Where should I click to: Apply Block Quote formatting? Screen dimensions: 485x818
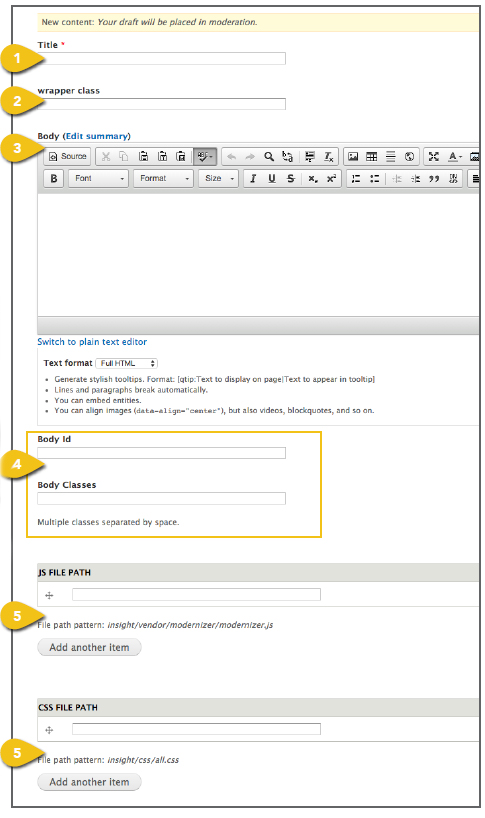click(434, 178)
